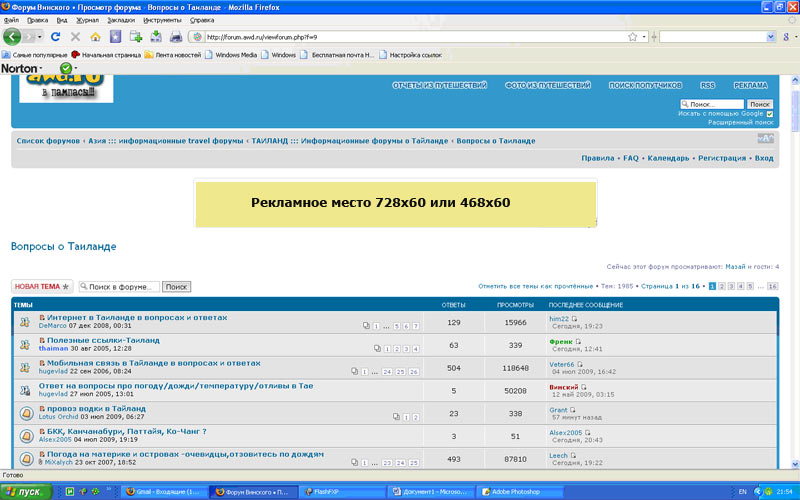The width and height of the screenshot is (800, 500).
Task: Open the Правка menu
Action: pos(38,20)
